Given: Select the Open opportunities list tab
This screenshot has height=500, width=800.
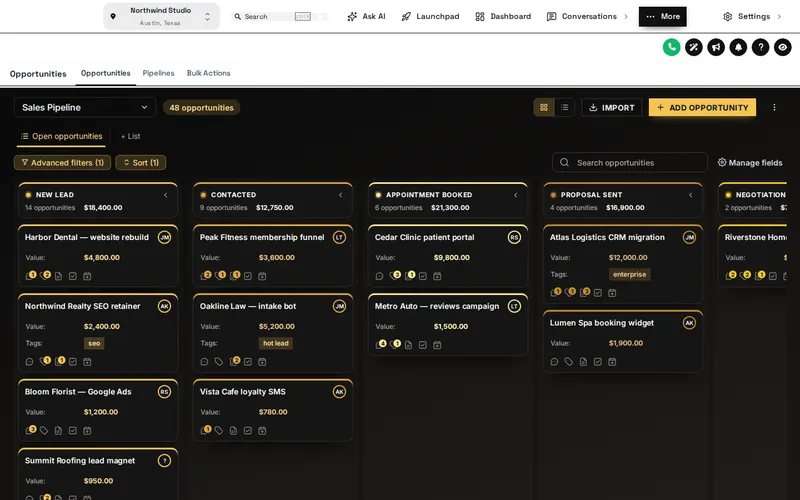Looking at the screenshot, I should click(61, 136).
